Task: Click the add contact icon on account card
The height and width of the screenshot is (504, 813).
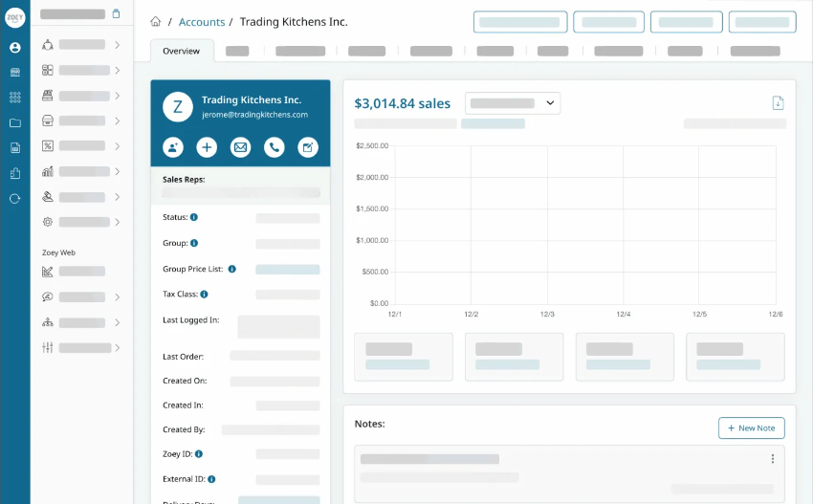Action: coord(173,147)
